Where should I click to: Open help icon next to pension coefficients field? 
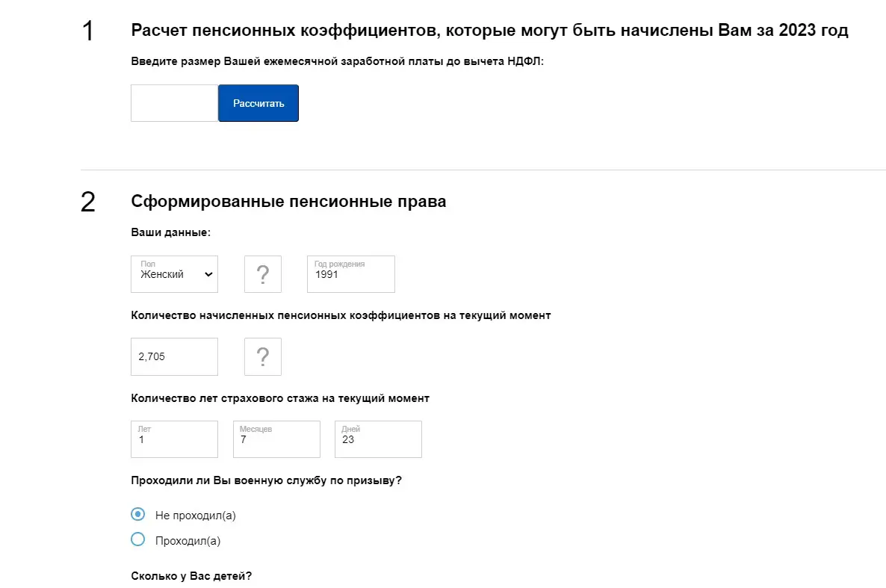click(x=262, y=356)
